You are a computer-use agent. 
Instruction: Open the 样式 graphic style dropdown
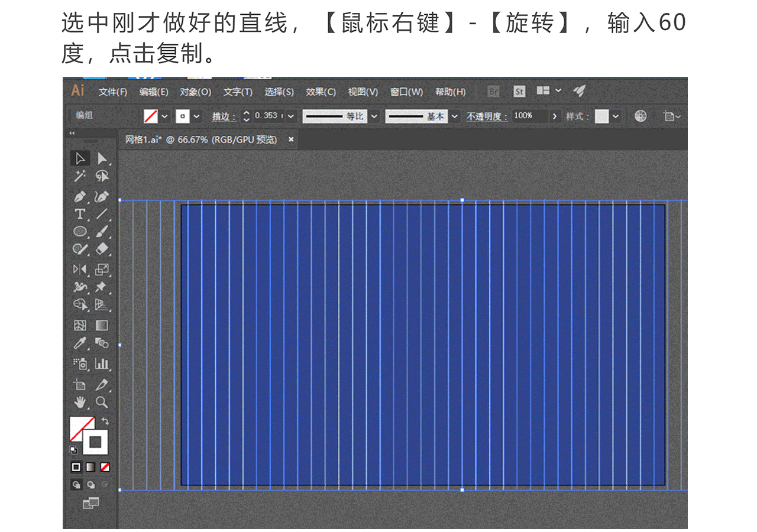click(x=616, y=116)
